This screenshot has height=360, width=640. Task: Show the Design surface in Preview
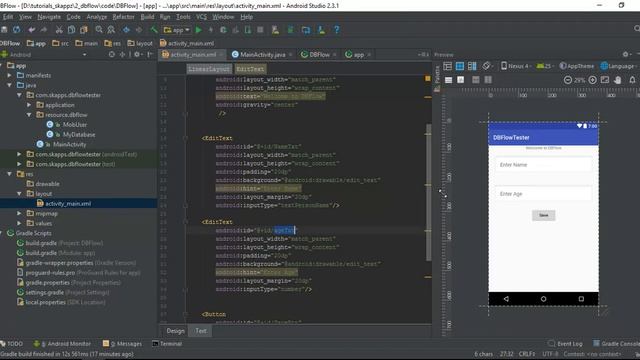448,66
